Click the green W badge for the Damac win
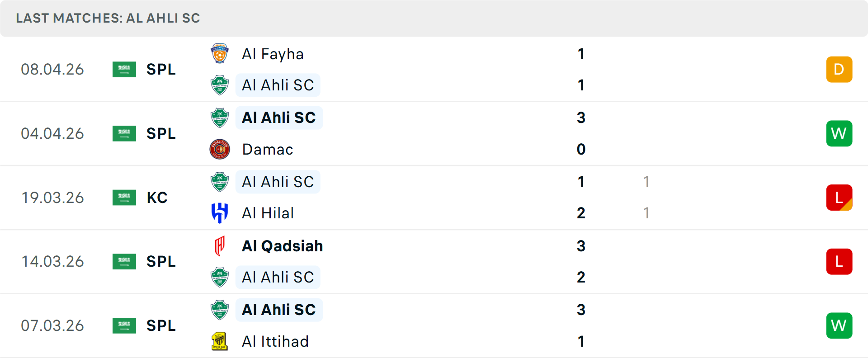Viewport: 868px width, 358px height. (x=839, y=133)
